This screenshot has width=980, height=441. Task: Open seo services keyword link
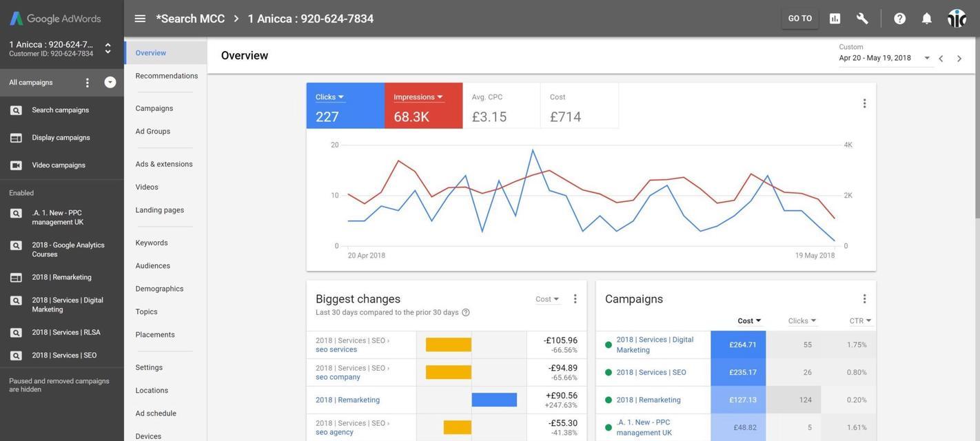click(x=336, y=350)
